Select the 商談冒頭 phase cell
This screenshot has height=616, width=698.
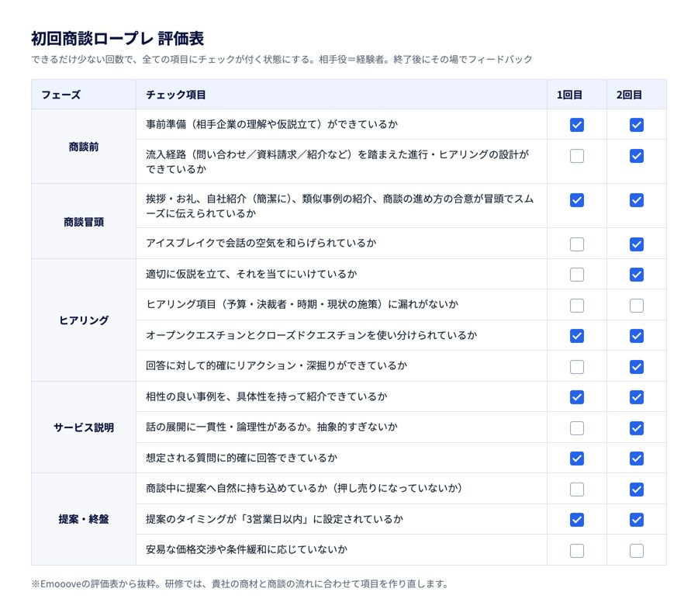(83, 221)
